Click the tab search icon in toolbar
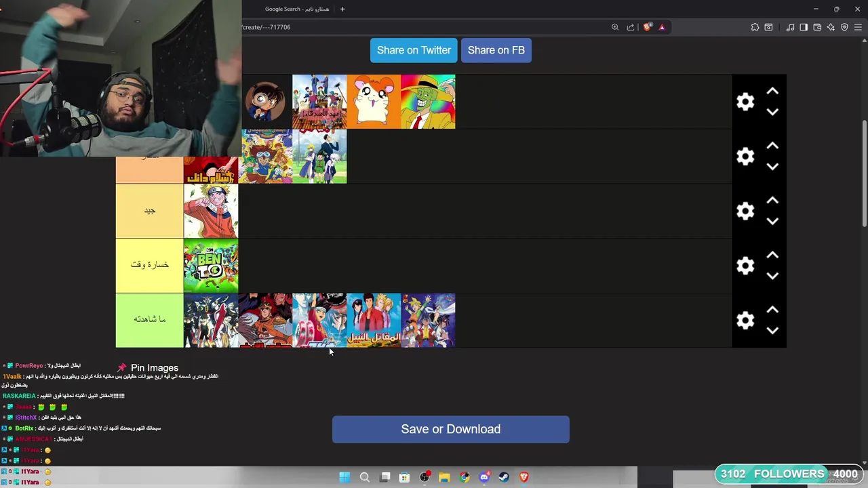 768,27
